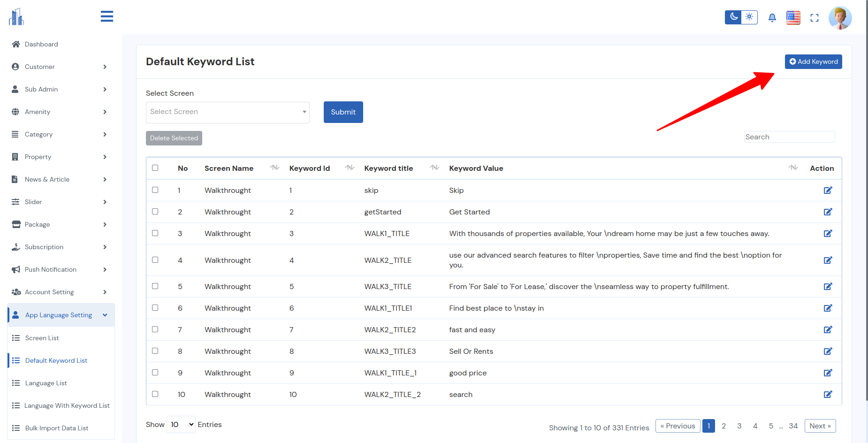Sort by Keyword title column

tap(434, 168)
